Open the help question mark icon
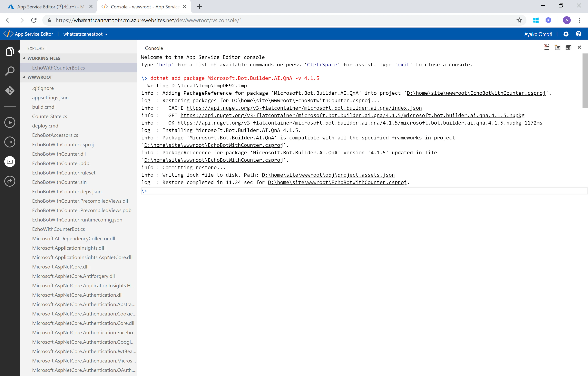This screenshot has width=588, height=376. tap(578, 34)
